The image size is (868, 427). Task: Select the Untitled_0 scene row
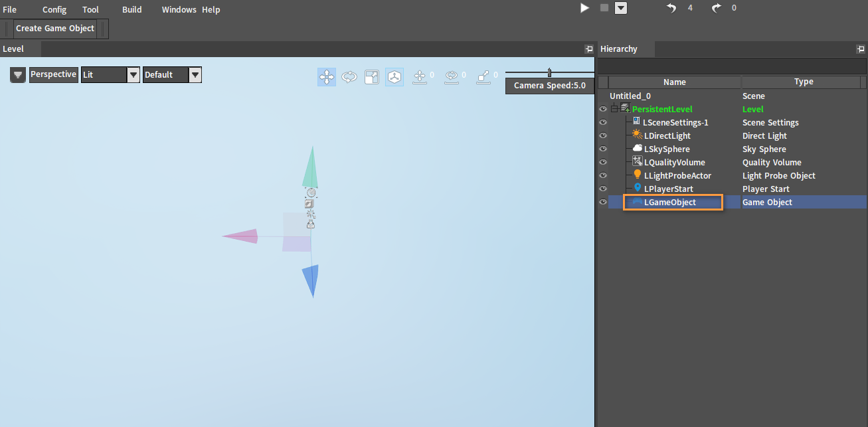point(630,96)
